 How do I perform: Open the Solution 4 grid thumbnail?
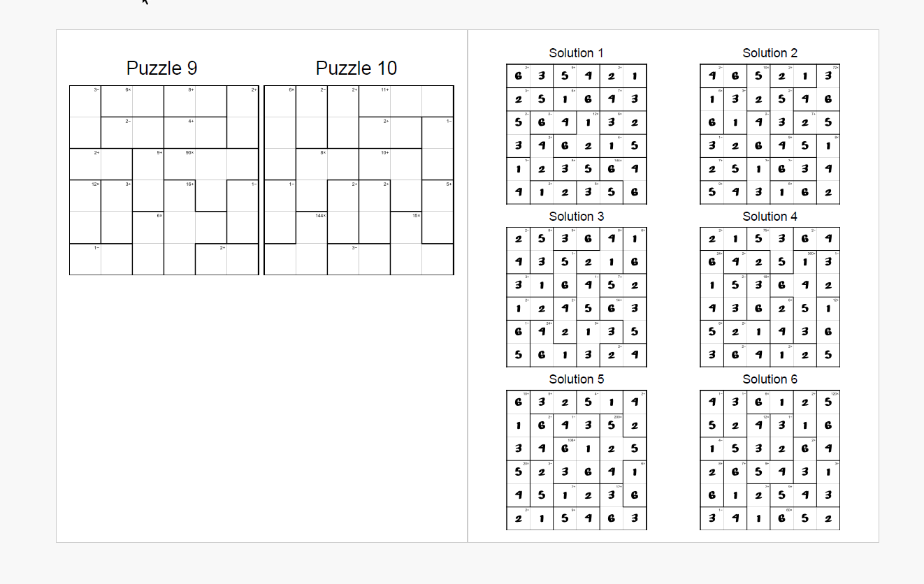pos(770,297)
